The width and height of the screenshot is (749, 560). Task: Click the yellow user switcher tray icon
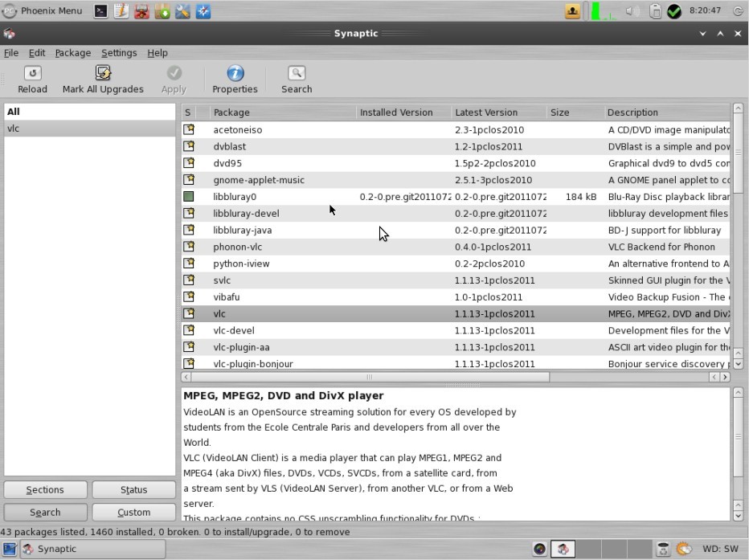572,11
